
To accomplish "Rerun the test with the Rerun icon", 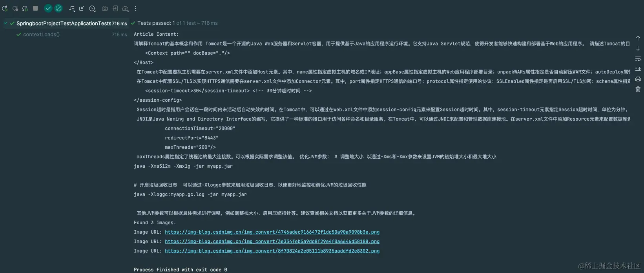I will [x=5, y=8].
